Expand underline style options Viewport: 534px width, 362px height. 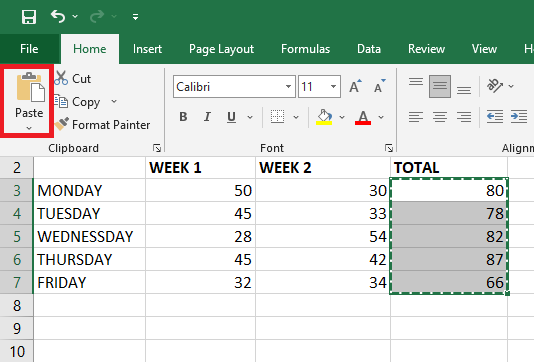click(250, 117)
